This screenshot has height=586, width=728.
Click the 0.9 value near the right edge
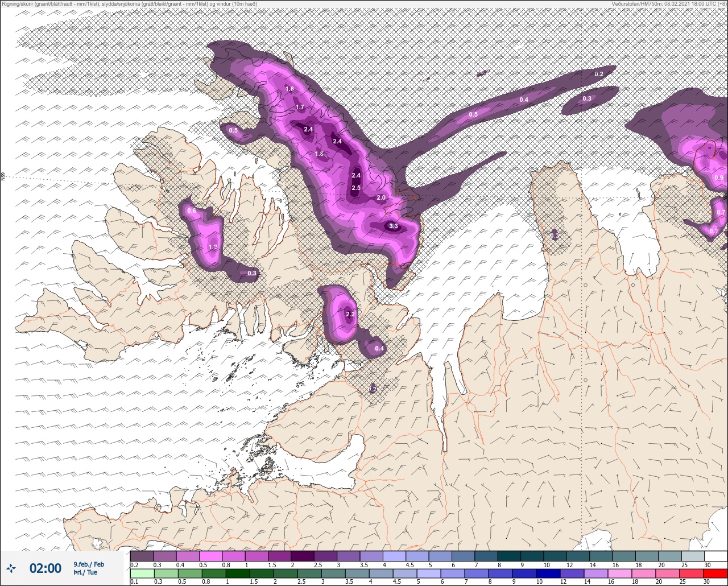tap(719, 178)
